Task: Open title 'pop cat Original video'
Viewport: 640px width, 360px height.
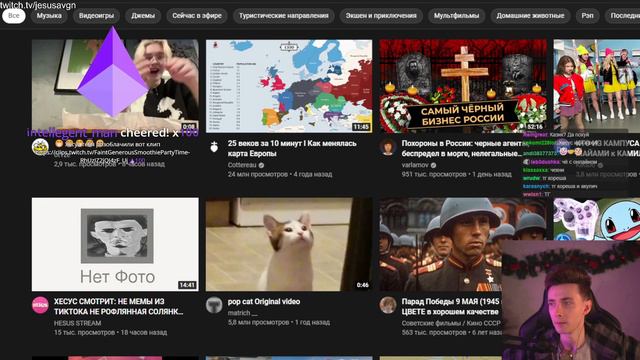Action: pos(264,302)
